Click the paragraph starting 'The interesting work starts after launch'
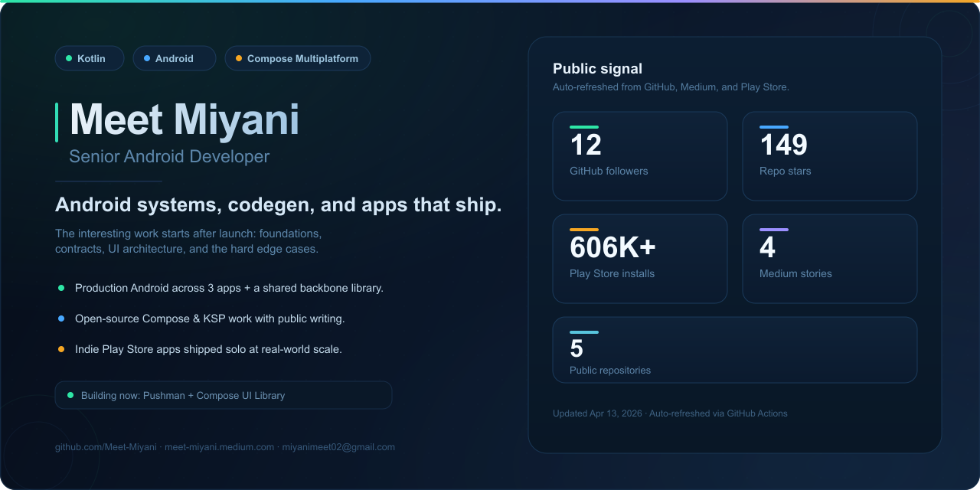This screenshot has height=490, width=980. (x=188, y=241)
